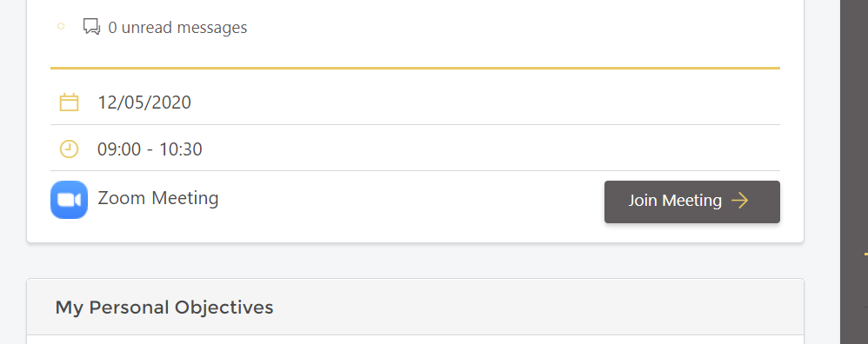Click the small yellow circle bullet
The image size is (868, 344).
[x=61, y=26]
